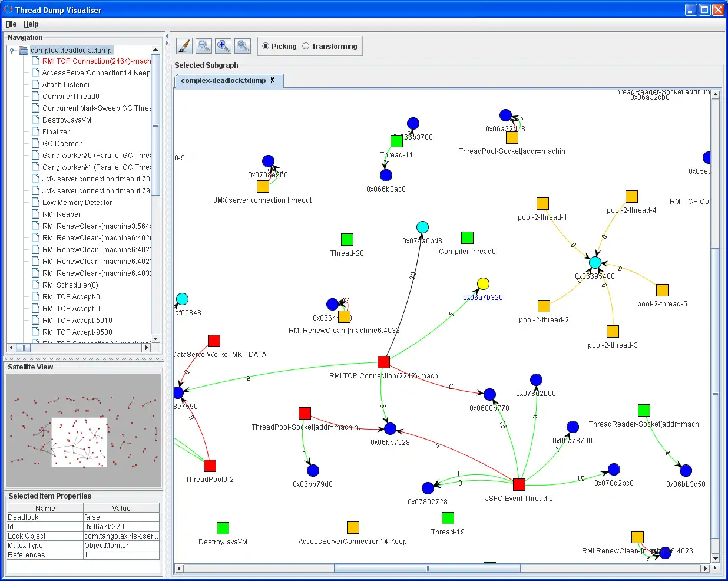
Task: Click navigation tree scroll-down arrow
Action: pos(155,338)
